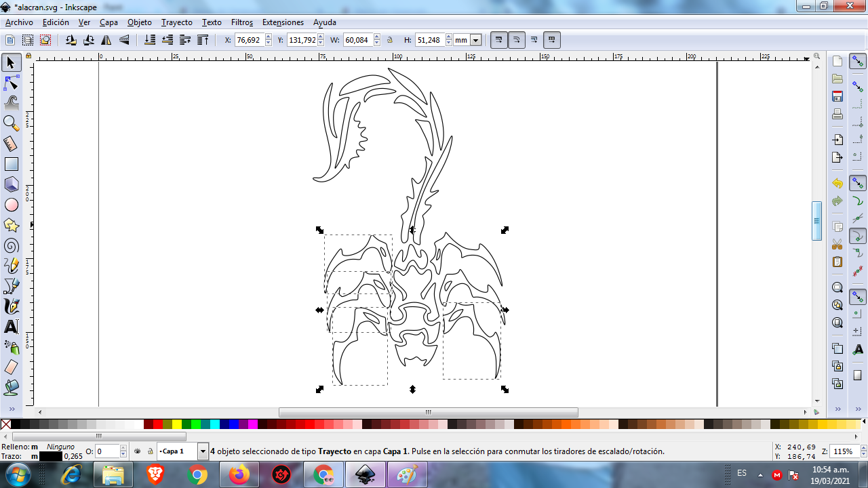Screen dimensions: 868x488
Task: Toggle scale stroke width with object
Action: pos(498,40)
